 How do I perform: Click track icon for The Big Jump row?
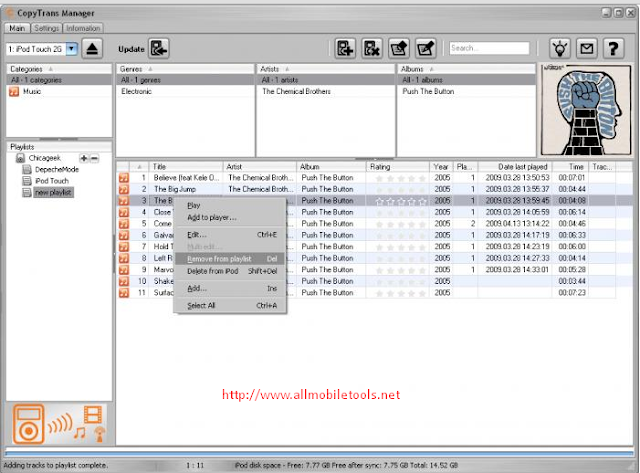pos(124,189)
